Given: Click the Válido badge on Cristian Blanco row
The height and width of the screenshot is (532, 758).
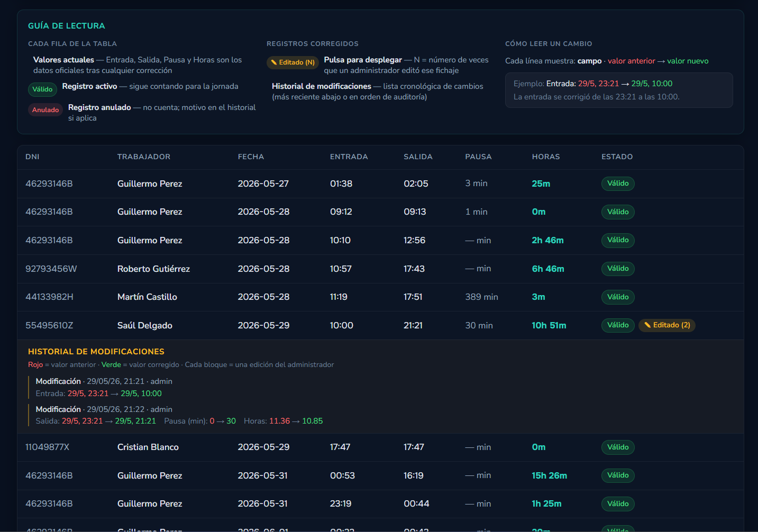Looking at the screenshot, I should tap(618, 447).
